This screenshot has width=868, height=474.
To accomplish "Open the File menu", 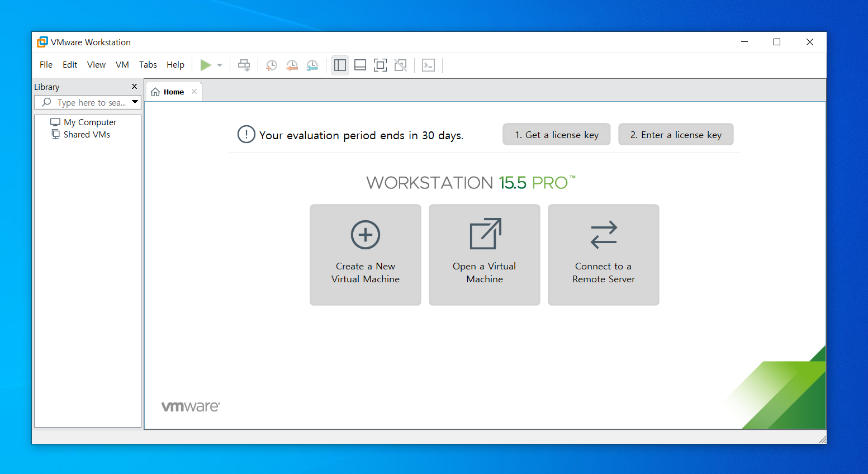I will [46, 65].
